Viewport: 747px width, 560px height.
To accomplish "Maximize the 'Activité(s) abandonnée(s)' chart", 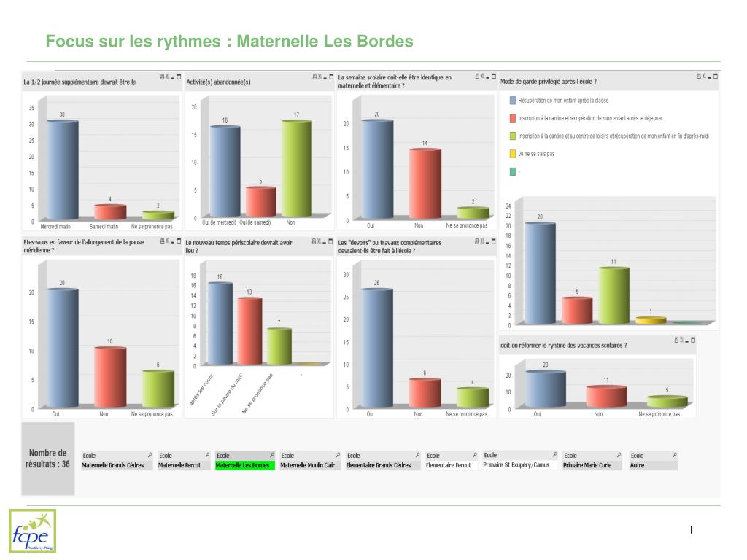I will pos(331,77).
